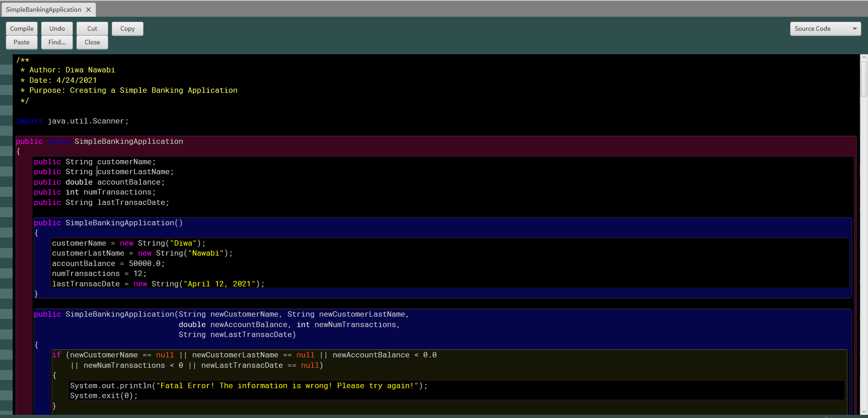Viewport: 868px width, 418px height.
Task: Select the SimpleBankingApplication tab
Action: point(43,9)
